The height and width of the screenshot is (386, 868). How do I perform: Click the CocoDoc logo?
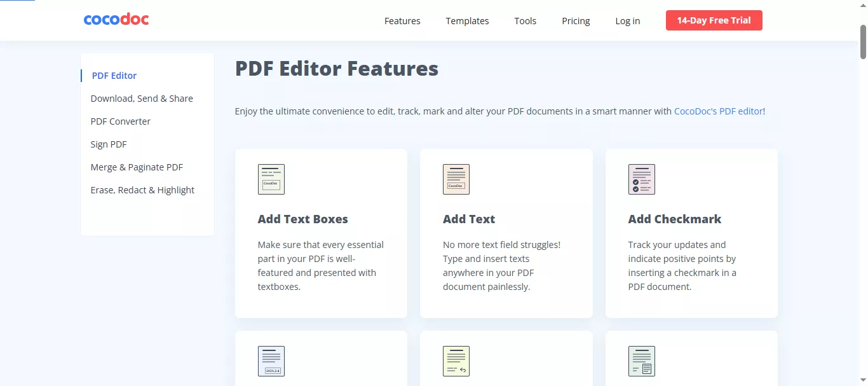(116, 19)
